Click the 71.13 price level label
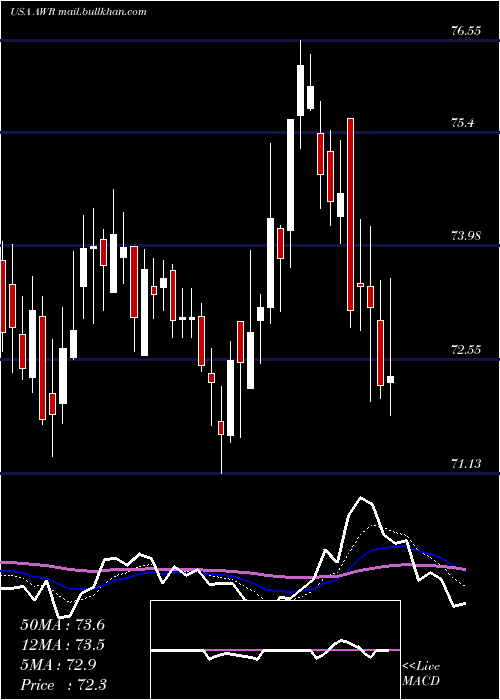 (466, 464)
